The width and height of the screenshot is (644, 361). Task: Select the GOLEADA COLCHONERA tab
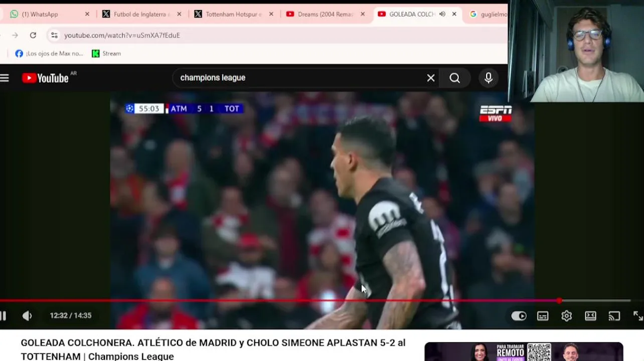[411, 14]
